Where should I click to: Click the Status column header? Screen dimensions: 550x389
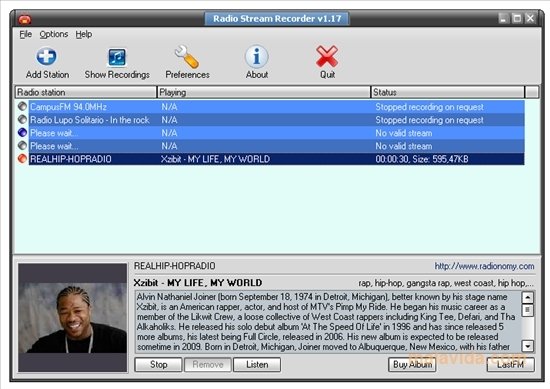(x=448, y=92)
